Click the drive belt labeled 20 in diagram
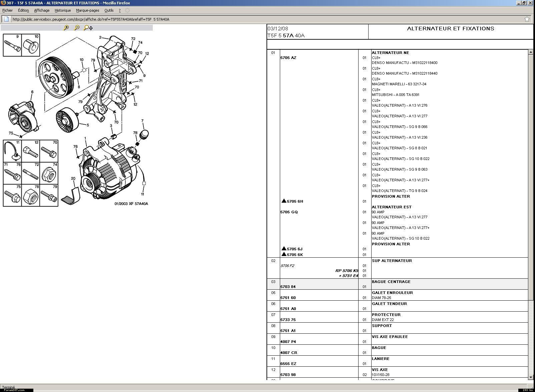Viewport: 535px width, 392px height. 70,197
